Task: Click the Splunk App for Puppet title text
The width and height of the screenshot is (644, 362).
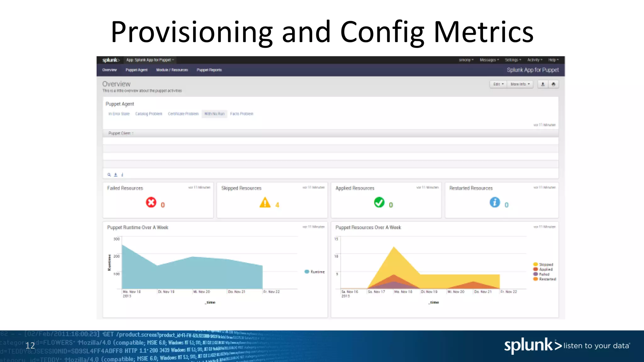Action: [533, 70]
